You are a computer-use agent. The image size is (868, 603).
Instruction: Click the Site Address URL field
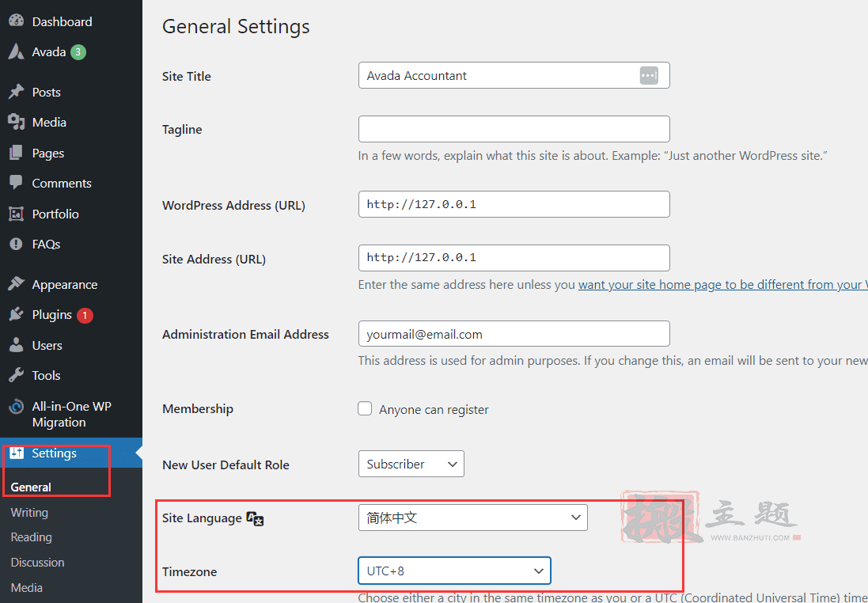[514, 257]
